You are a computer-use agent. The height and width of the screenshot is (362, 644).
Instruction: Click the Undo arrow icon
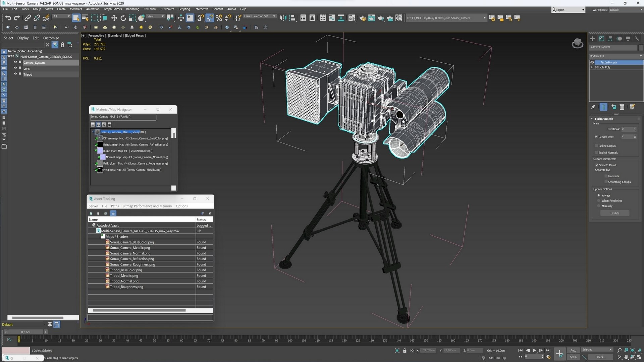click(8, 18)
